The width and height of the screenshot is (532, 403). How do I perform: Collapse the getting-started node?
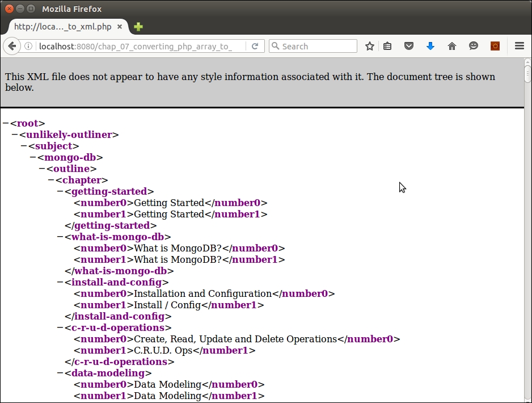click(x=60, y=191)
